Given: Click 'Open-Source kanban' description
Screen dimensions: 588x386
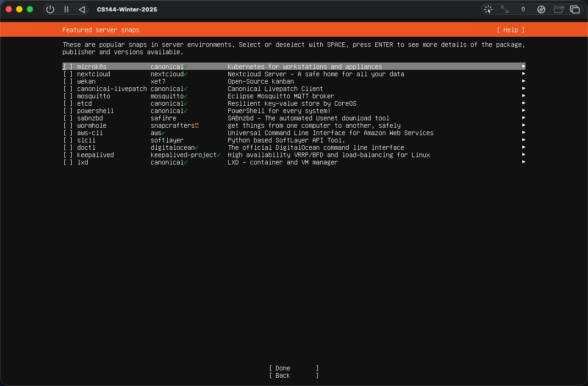Looking at the screenshot, I should [x=261, y=81].
